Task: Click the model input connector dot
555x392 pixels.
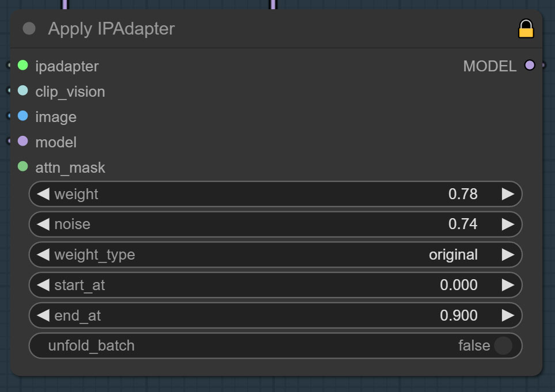Action: pyautogui.click(x=22, y=141)
